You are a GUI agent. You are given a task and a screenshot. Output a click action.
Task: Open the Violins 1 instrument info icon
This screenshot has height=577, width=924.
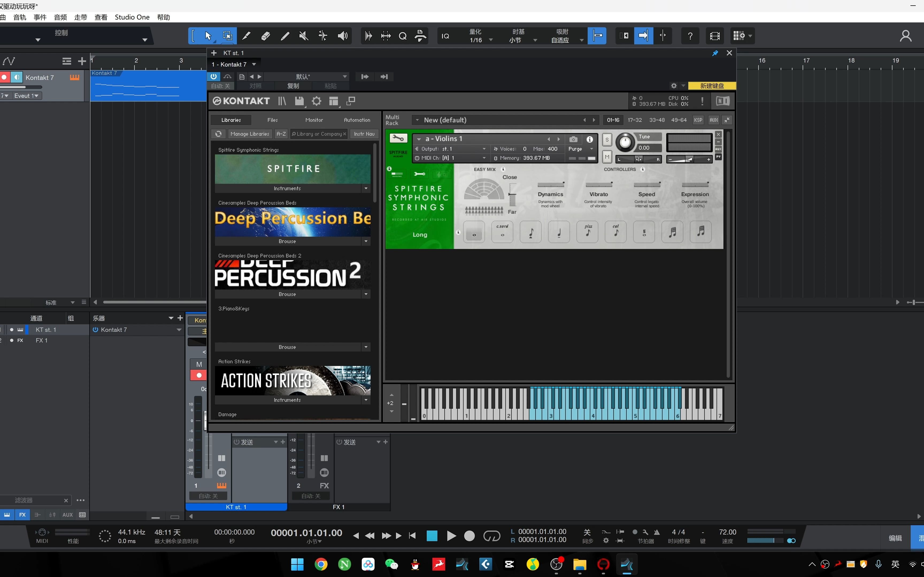589,140
